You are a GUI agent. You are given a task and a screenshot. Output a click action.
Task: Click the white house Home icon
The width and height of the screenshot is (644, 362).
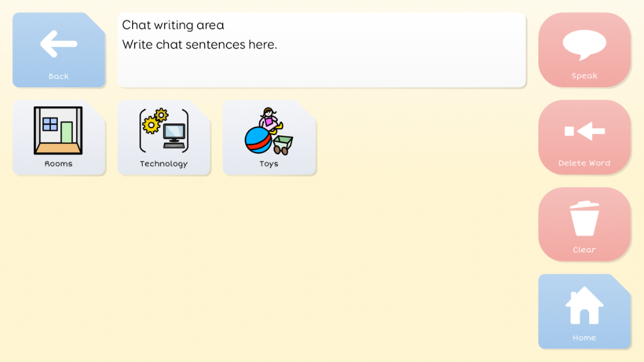click(584, 305)
